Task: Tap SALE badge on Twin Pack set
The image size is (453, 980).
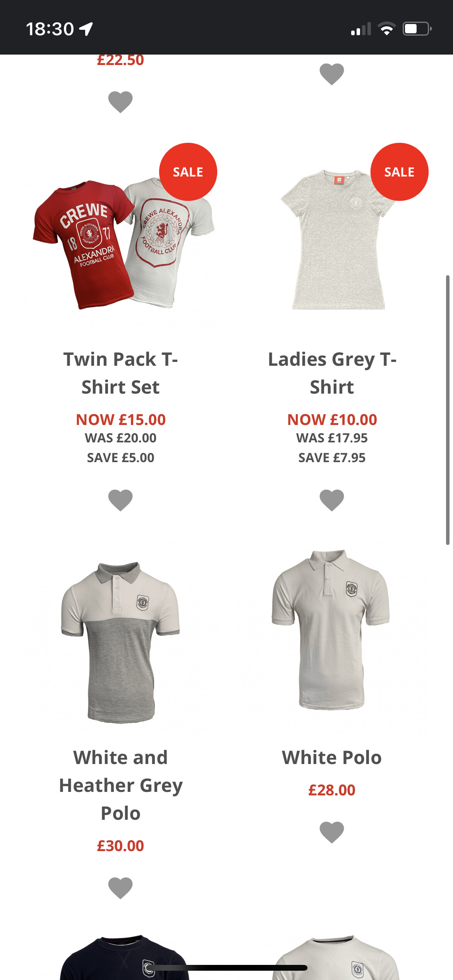Action: 188,172
